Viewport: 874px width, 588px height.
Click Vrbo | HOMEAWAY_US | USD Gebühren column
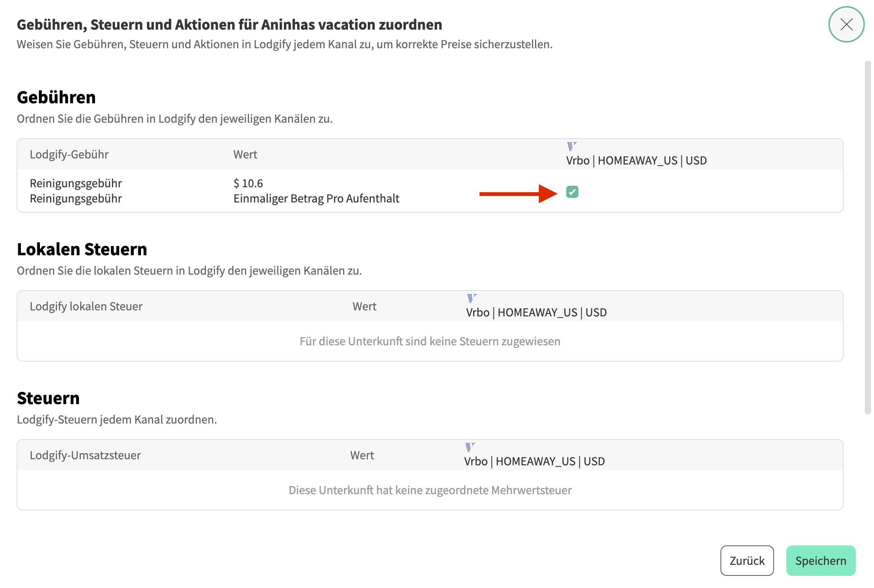tap(636, 161)
